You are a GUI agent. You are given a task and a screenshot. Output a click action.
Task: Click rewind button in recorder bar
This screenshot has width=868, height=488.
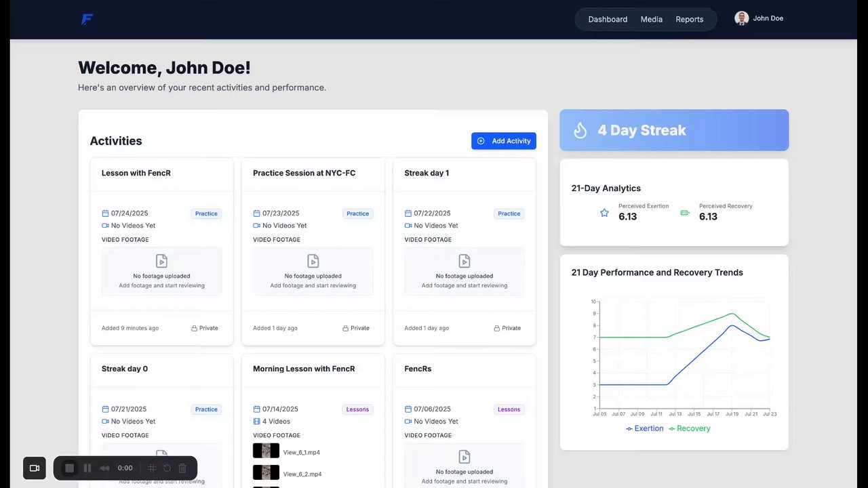tap(104, 468)
